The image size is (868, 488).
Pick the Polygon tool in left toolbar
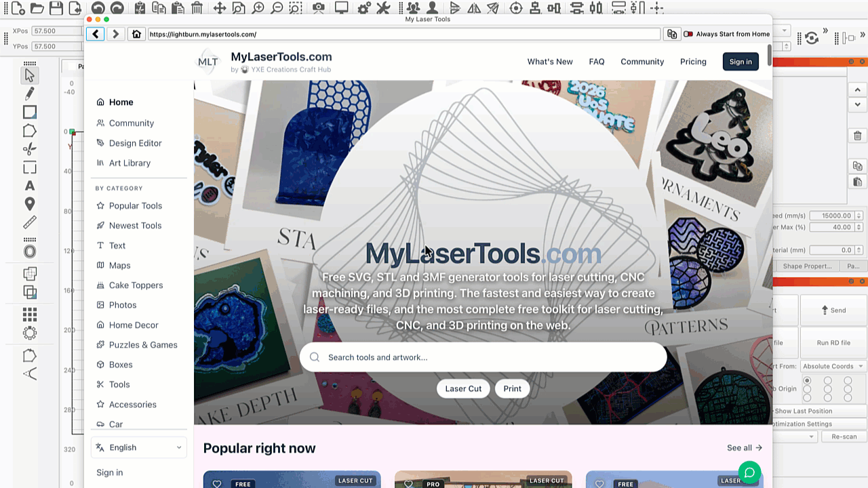tap(30, 131)
